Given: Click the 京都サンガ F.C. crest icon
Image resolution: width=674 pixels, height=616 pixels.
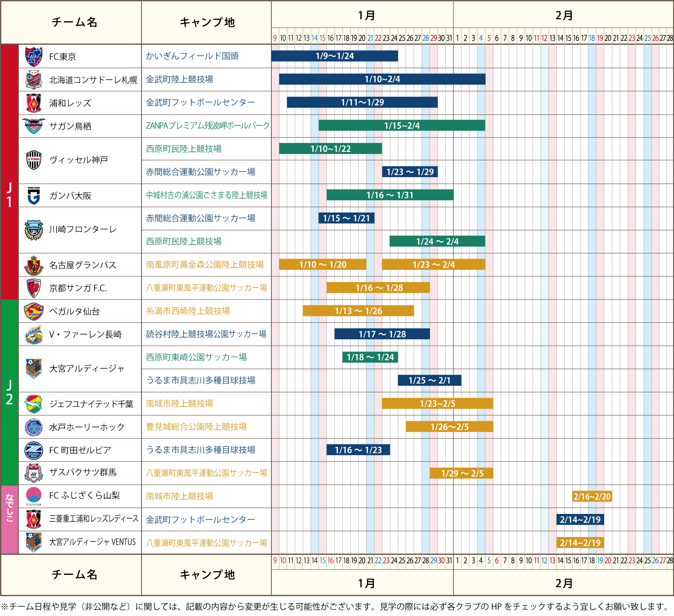Looking at the screenshot, I should (34, 288).
